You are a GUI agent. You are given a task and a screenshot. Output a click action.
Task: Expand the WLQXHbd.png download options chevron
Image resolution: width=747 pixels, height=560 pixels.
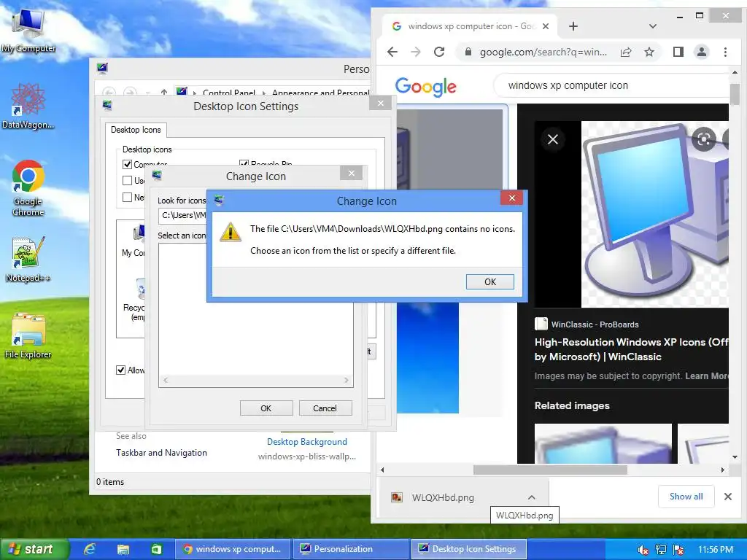coord(532,497)
